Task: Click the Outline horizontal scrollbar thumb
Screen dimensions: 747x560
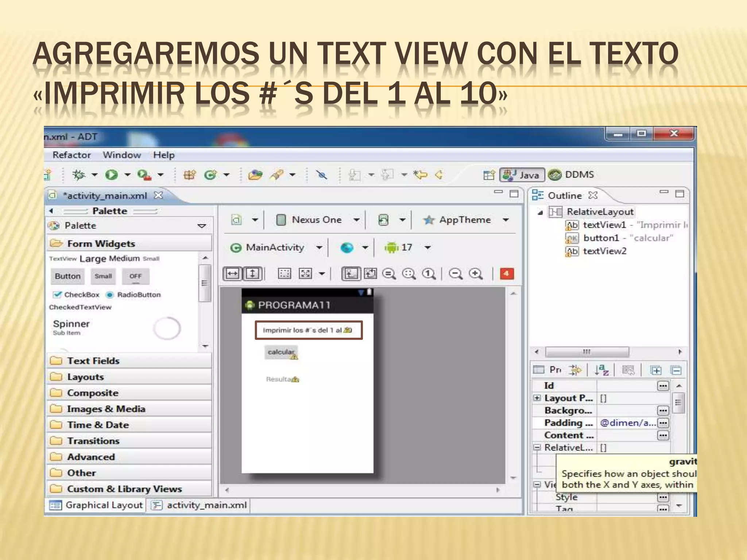Action: click(x=587, y=352)
